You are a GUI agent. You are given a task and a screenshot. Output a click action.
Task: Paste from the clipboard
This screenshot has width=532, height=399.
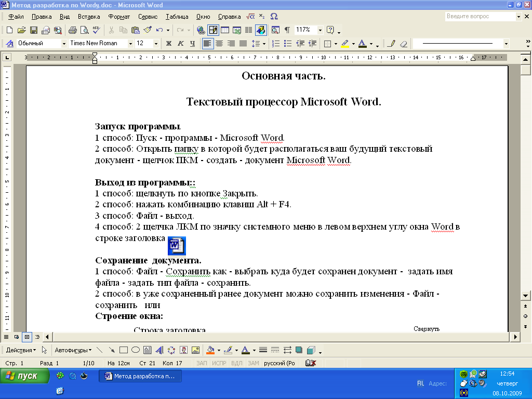click(136, 30)
